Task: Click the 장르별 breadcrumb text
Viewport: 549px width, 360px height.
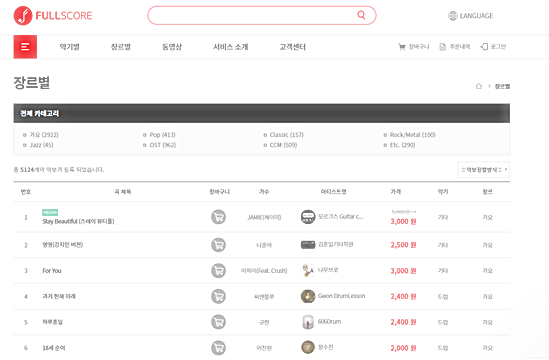Action: point(502,86)
